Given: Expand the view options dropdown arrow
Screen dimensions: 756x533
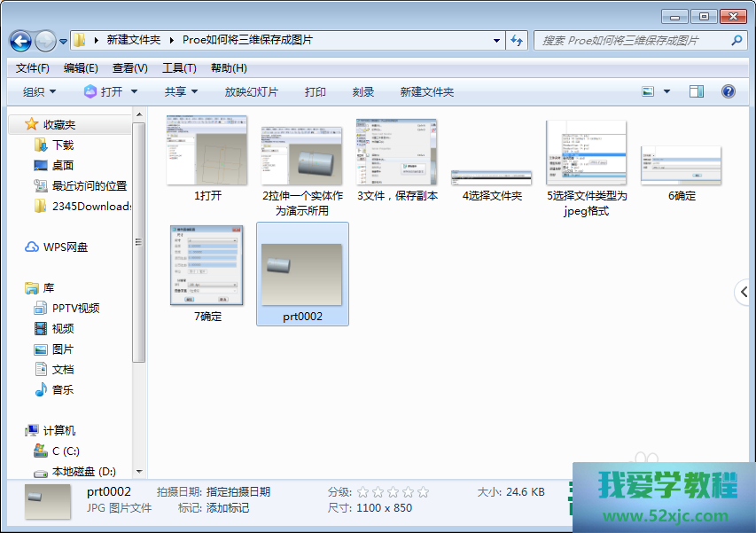Looking at the screenshot, I should (666, 91).
